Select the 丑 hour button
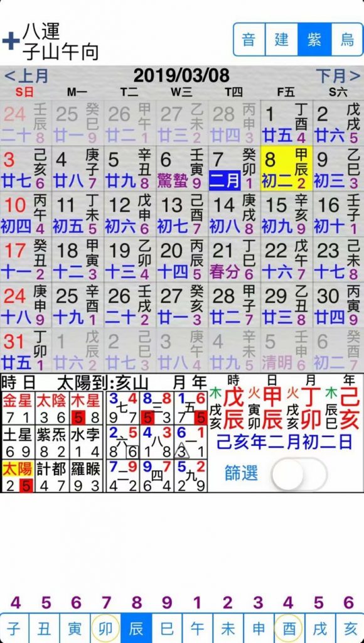This screenshot has height=643, width=364. (x=45, y=628)
